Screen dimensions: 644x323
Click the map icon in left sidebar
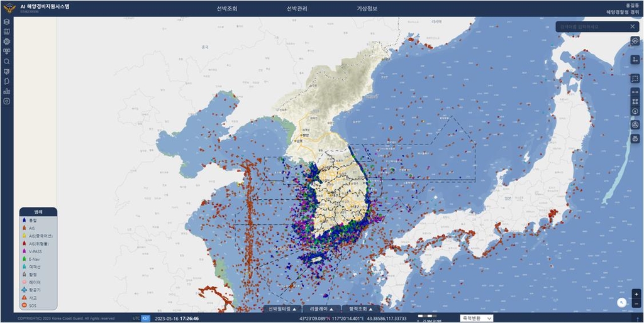[7, 31]
